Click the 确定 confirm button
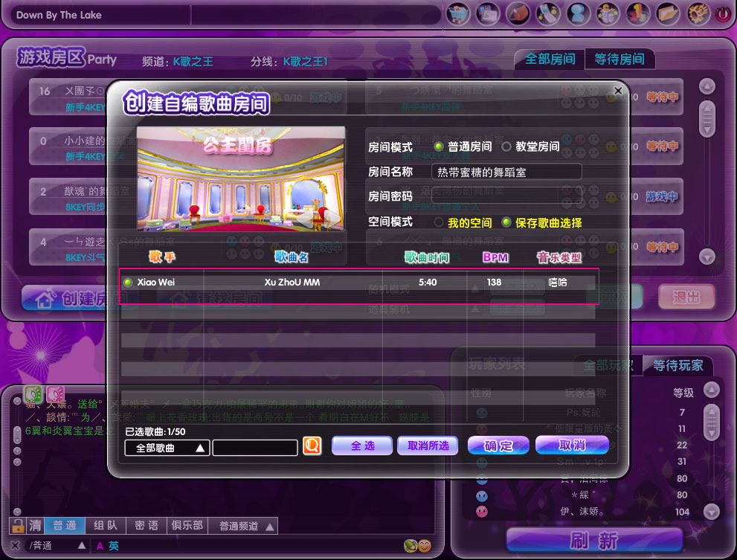 click(x=498, y=445)
